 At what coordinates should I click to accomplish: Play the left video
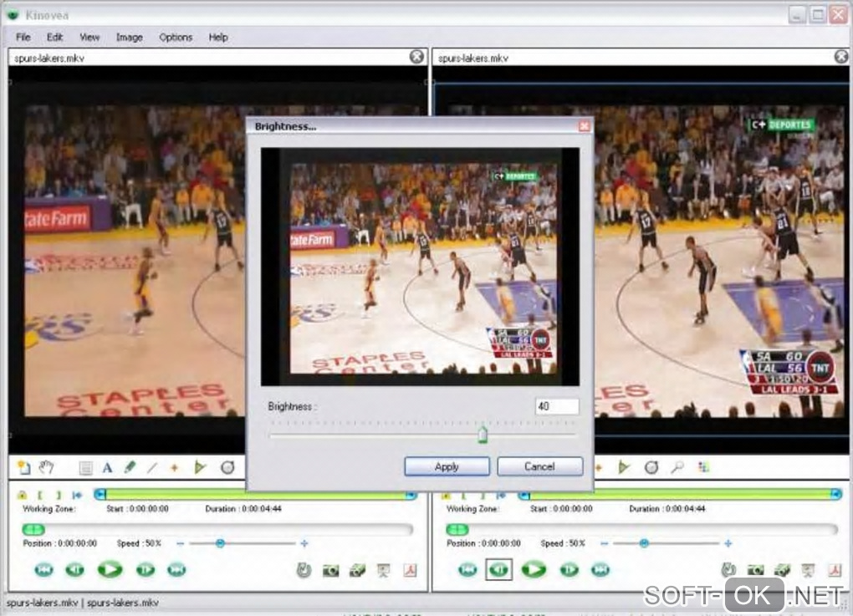point(110,570)
